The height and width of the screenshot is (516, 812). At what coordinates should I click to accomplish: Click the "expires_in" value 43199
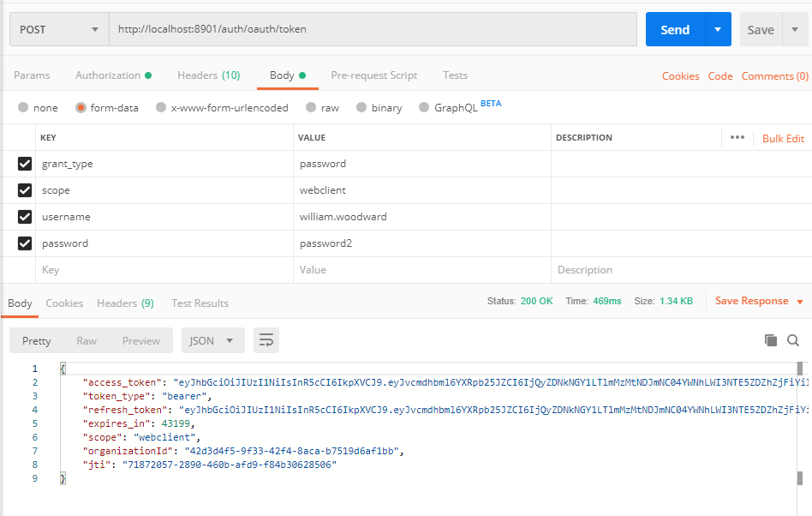(x=176, y=423)
